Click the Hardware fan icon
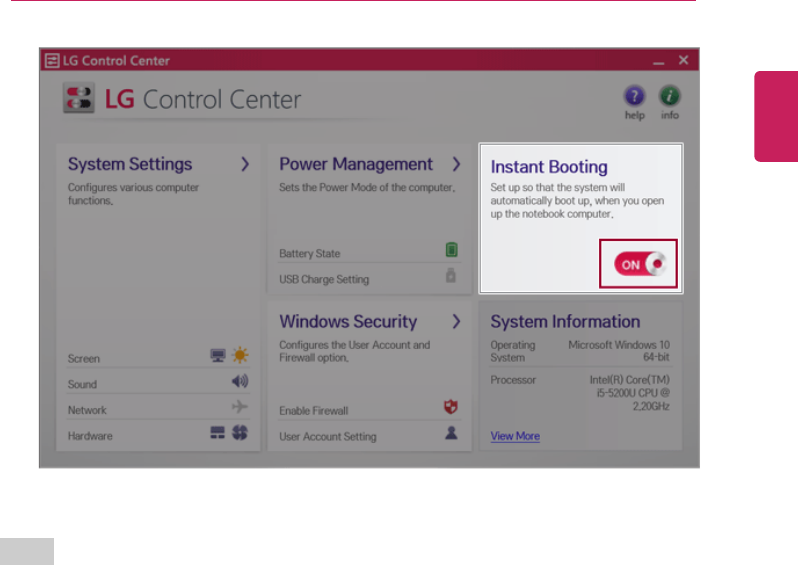Screen dimensions: 798x565 coord(240,433)
